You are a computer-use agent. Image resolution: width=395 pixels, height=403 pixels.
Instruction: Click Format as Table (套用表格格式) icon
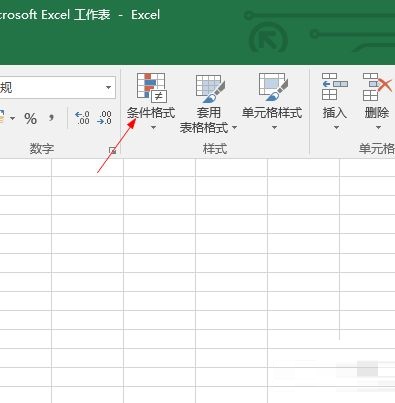click(210, 89)
